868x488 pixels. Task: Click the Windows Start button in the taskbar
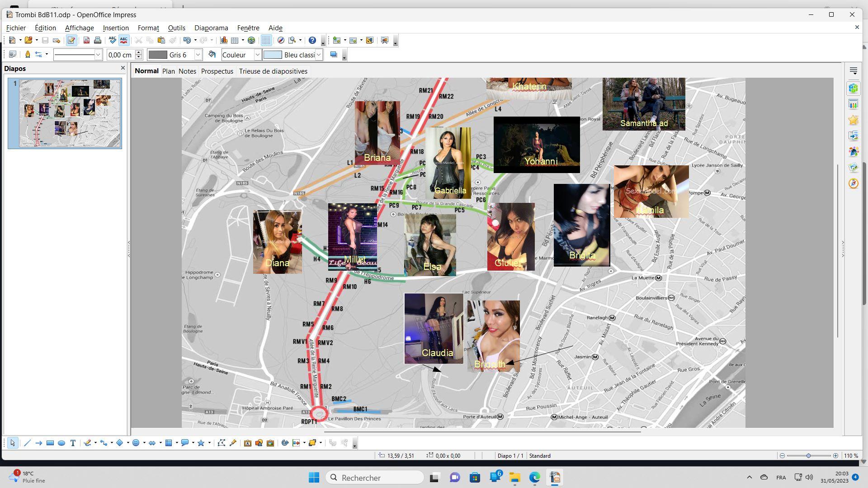314,478
